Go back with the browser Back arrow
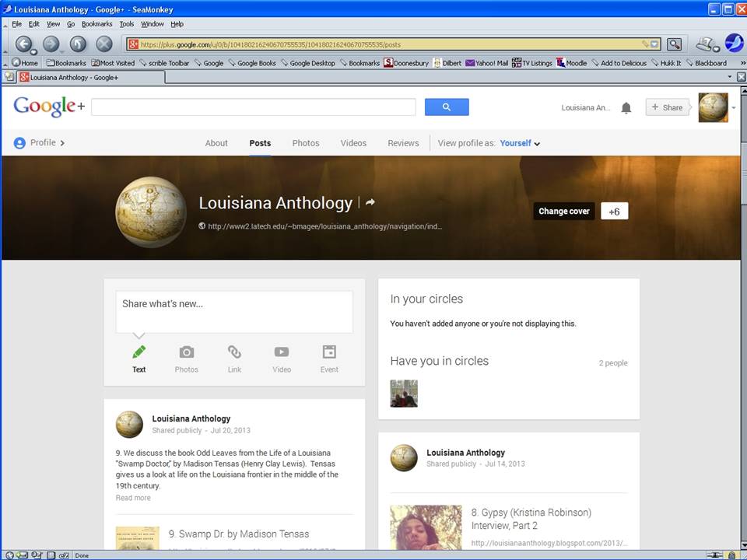 [24, 44]
